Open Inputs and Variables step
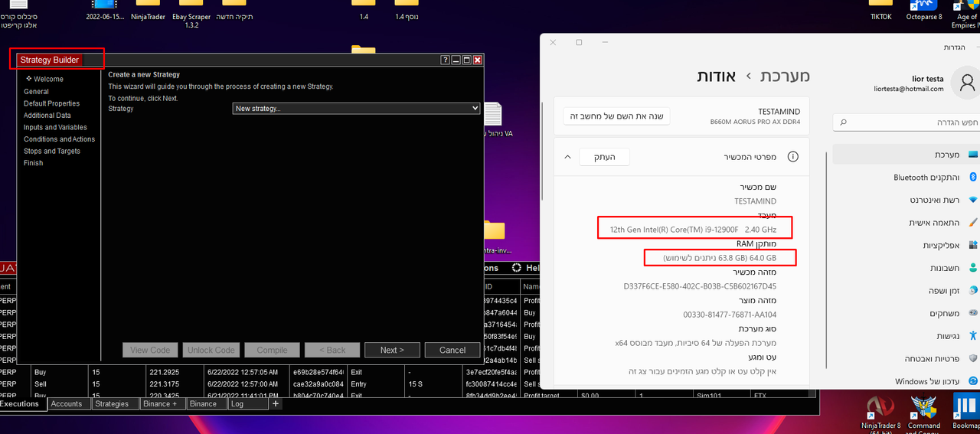Screen dimensions: 980x434 55,127
